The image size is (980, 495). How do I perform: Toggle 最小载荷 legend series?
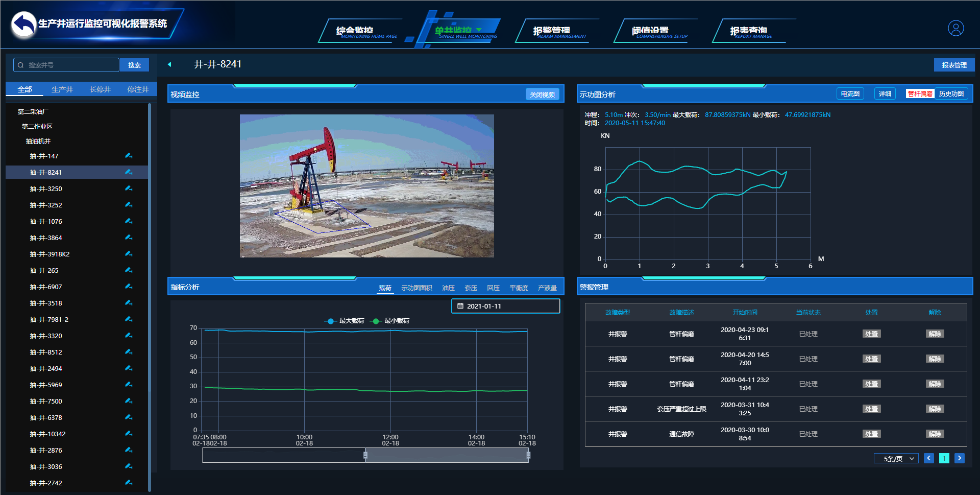pyautogui.click(x=390, y=321)
